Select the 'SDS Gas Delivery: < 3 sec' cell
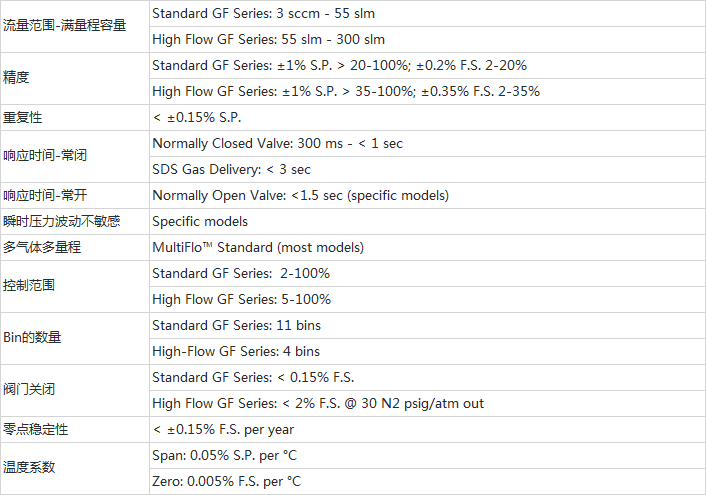Image resolution: width=706 pixels, height=495 pixels. [x=231, y=169]
